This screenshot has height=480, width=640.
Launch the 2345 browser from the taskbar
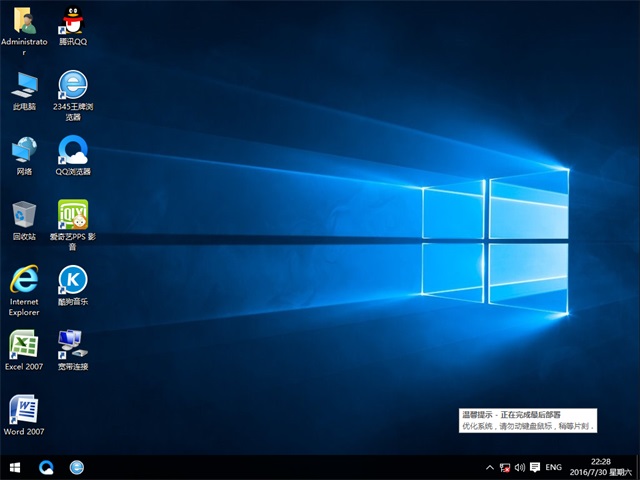(76, 467)
